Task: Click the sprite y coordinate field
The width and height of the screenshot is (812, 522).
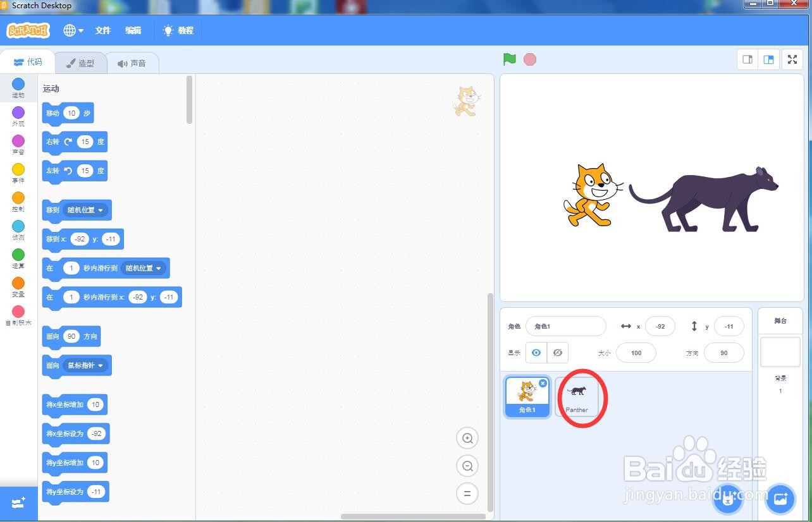Action: 729,326
